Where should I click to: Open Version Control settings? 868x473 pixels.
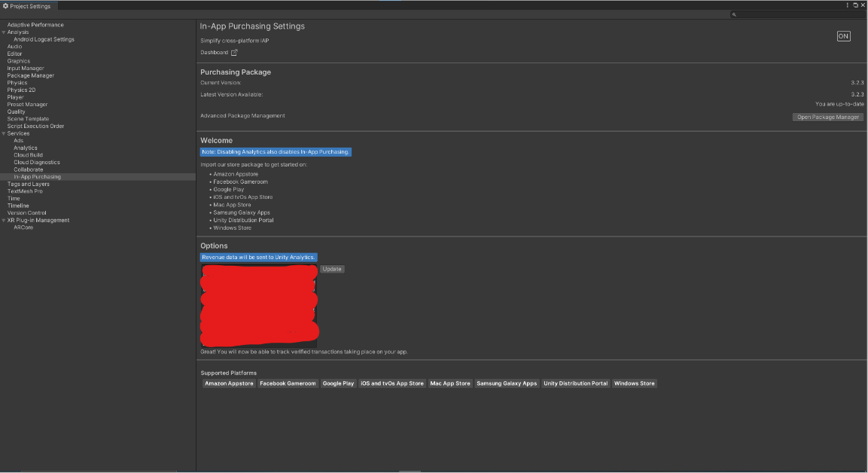pos(26,212)
